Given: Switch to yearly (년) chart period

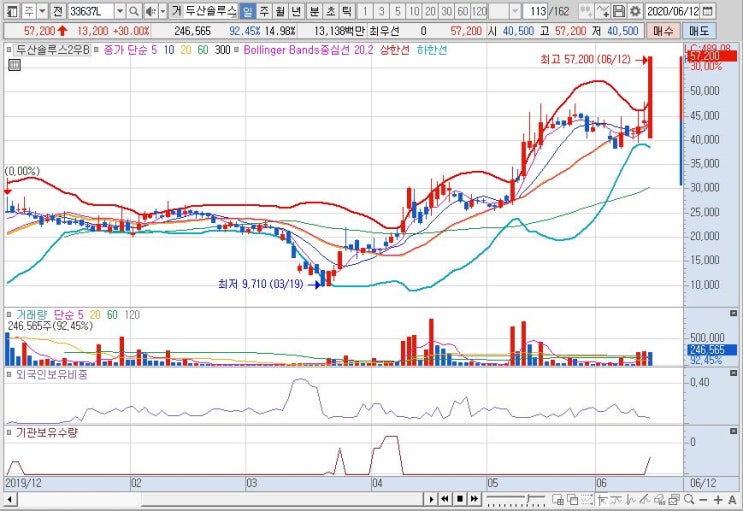Looking at the screenshot, I should point(296,10).
